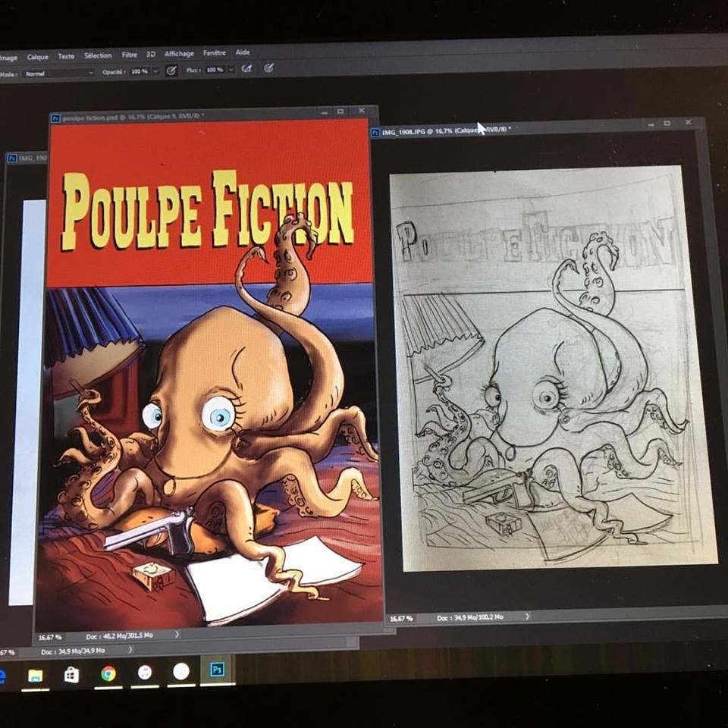Open the Mode dropdown showing Normal
This screenshot has height=728, width=728.
click(x=58, y=74)
